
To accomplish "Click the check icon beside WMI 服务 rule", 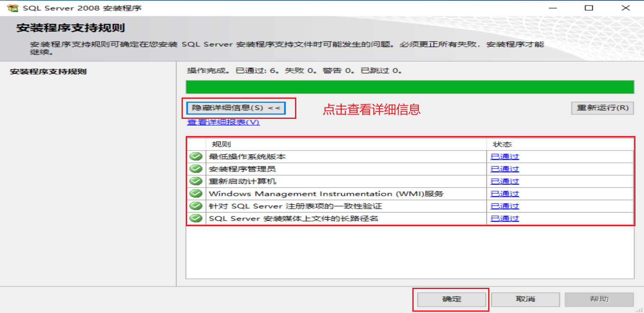I will tap(196, 193).
